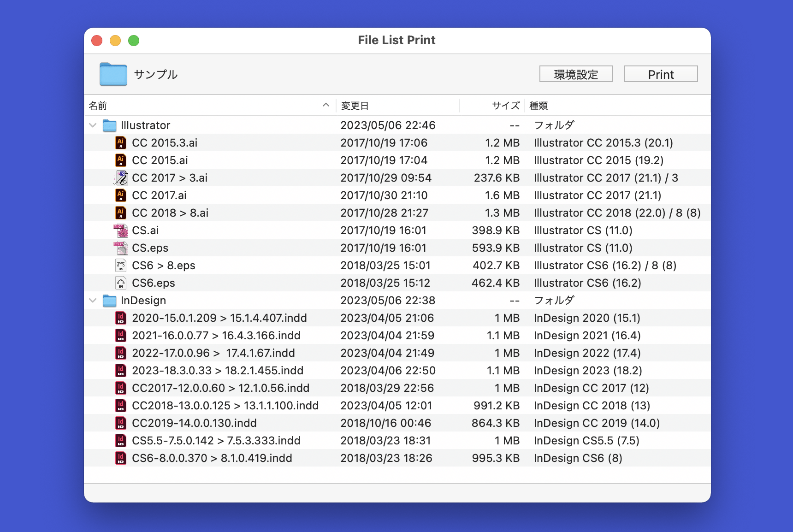Click the 2020-15.0.1.209 InDesign file icon
This screenshot has height=532, width=793.
[x=121, y=318]
